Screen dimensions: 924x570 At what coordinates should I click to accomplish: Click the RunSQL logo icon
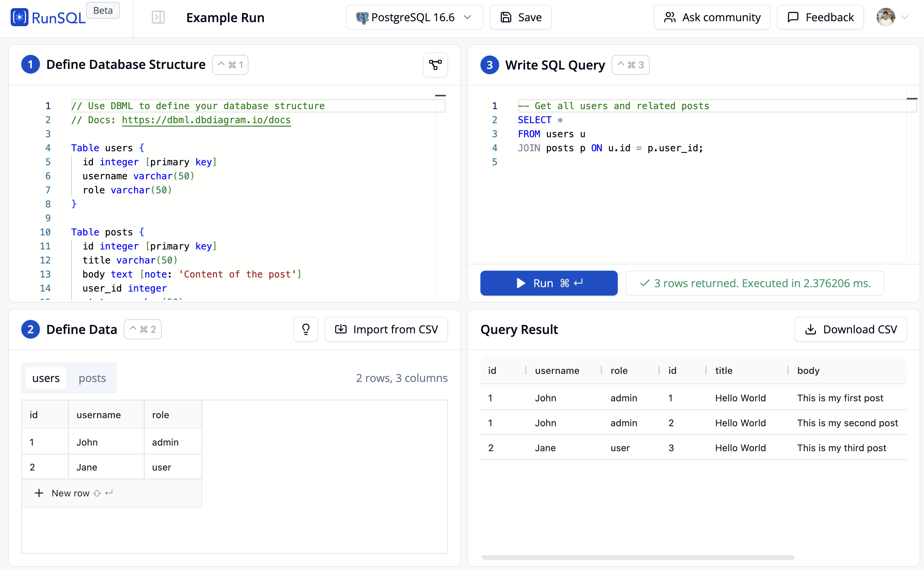(20, 17)
